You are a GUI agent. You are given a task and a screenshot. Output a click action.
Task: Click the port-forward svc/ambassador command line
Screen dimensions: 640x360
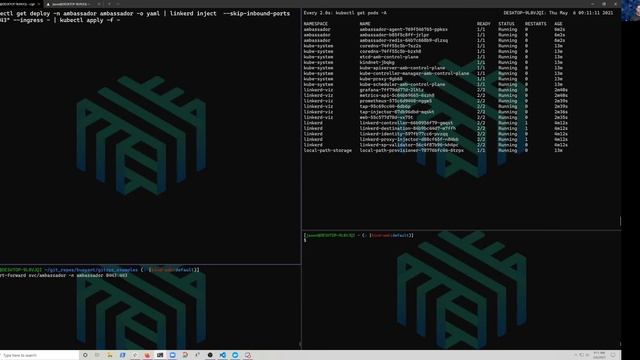[64, 276]
